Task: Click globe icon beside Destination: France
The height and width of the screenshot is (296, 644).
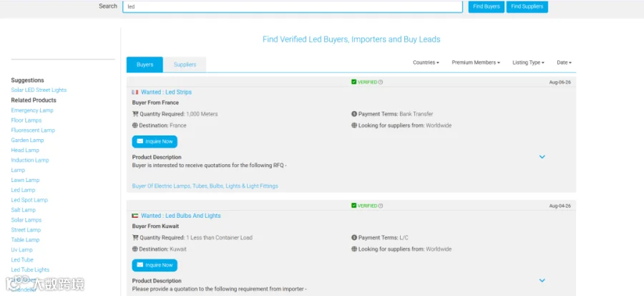Action: (x=135, y=125)
